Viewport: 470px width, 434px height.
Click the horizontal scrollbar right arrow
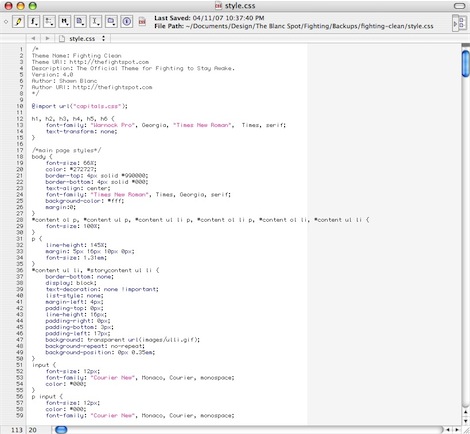point(457,430)
